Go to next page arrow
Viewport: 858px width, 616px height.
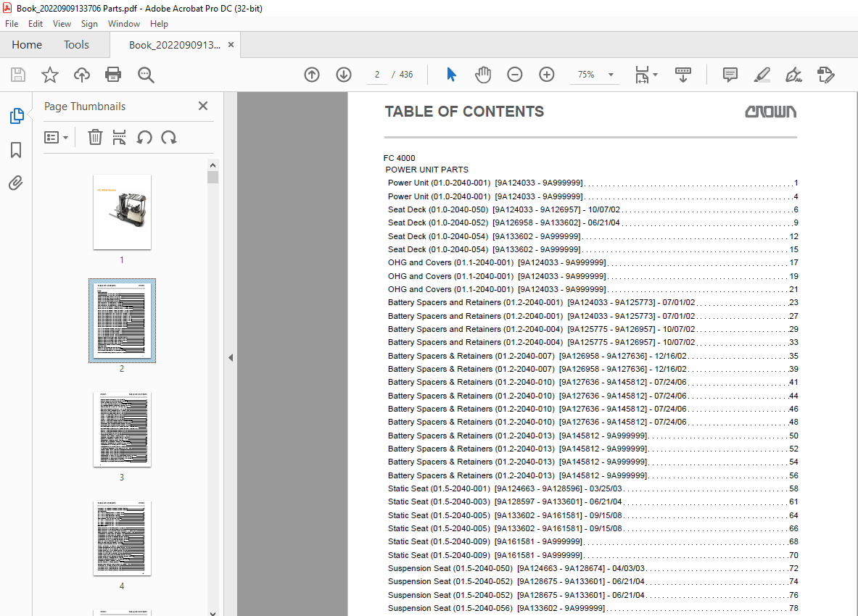344,75
